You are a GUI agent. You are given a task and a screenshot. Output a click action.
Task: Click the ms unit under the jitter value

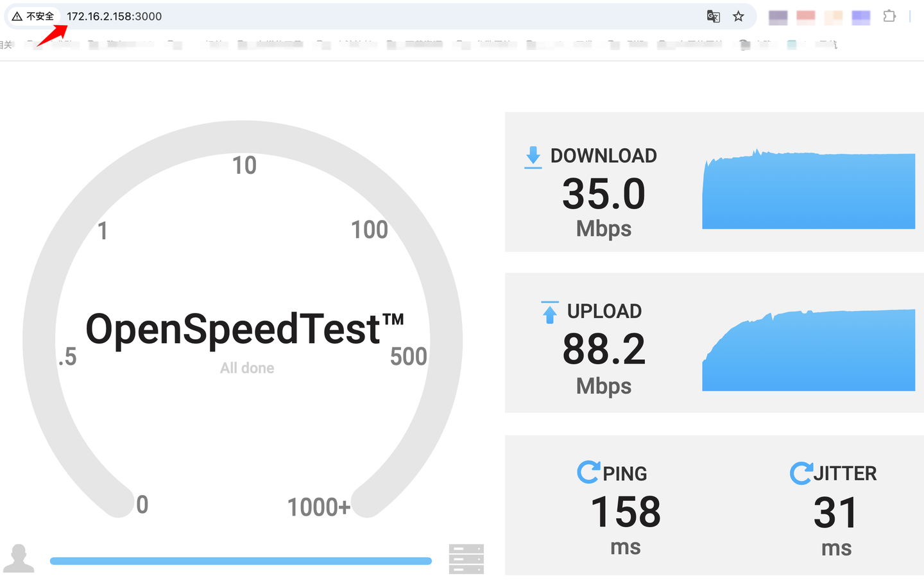tap(837, 548)
